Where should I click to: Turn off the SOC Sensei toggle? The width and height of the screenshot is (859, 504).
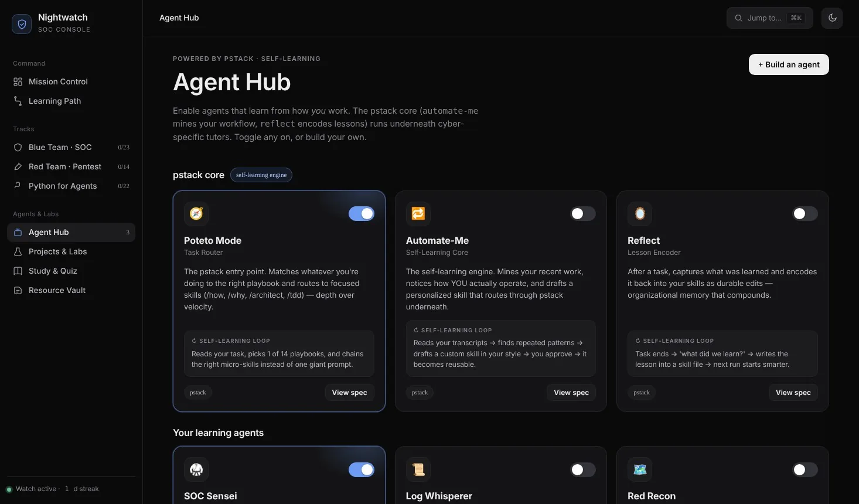(x=362, y=469)
